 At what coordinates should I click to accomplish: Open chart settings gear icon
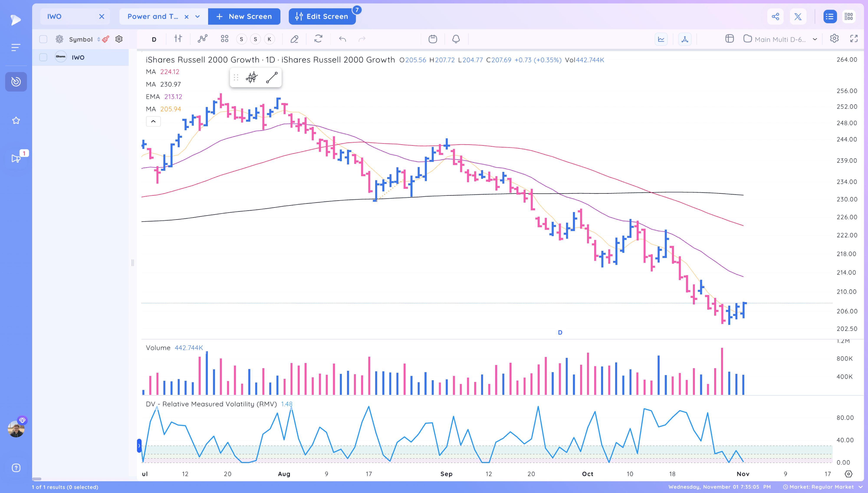click(834, 39)
